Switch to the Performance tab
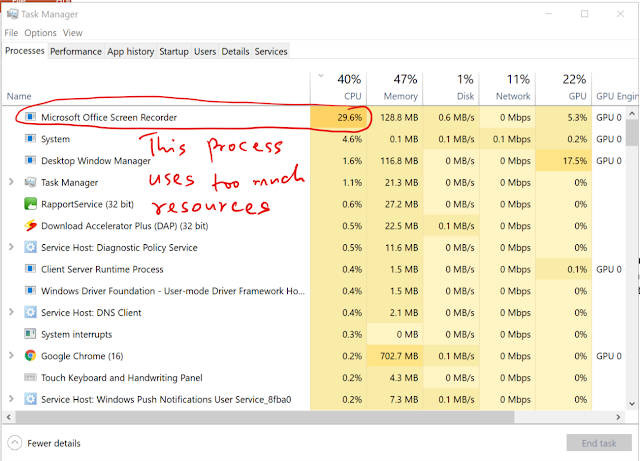The height and width of the screenshot is (461, 640). [76, 51]
